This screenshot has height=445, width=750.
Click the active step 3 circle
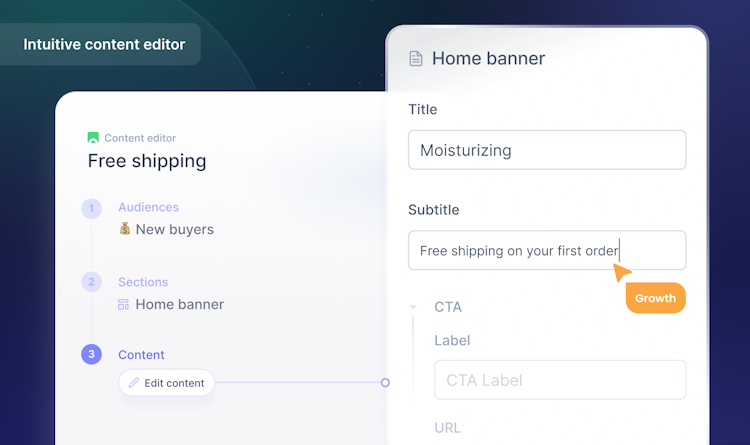tap(92, 354)
